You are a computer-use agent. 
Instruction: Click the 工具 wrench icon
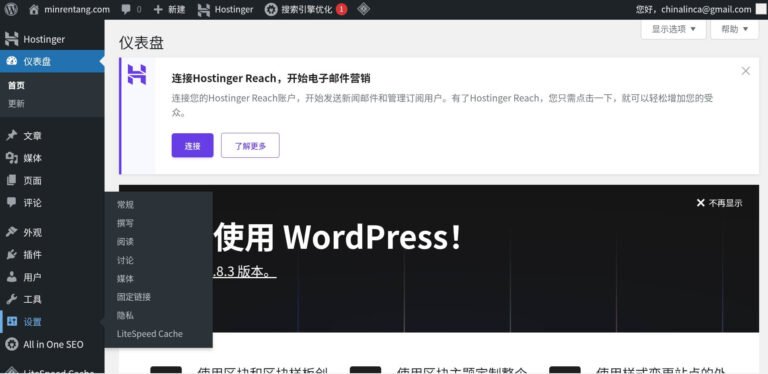coord(12,299)
